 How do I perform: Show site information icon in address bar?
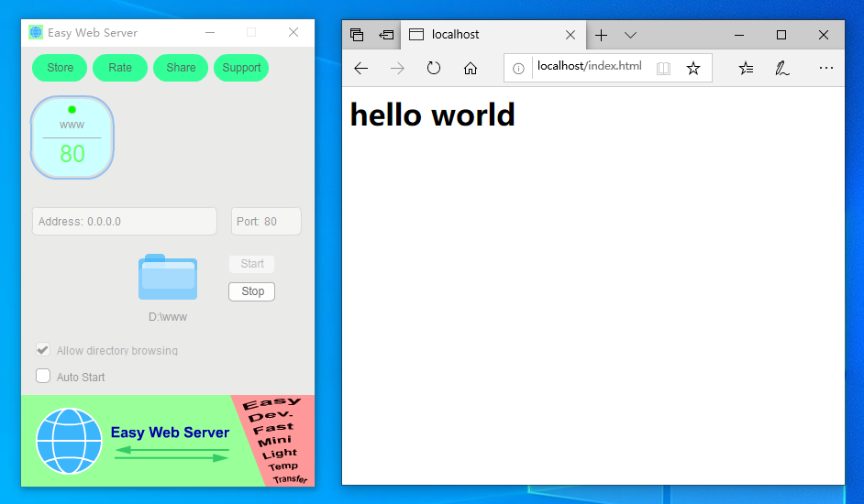518,69
